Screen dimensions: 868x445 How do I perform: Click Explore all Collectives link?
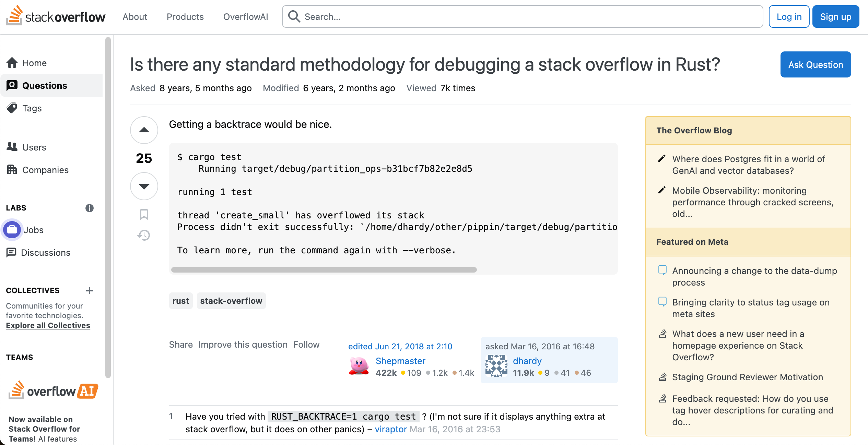48,325
